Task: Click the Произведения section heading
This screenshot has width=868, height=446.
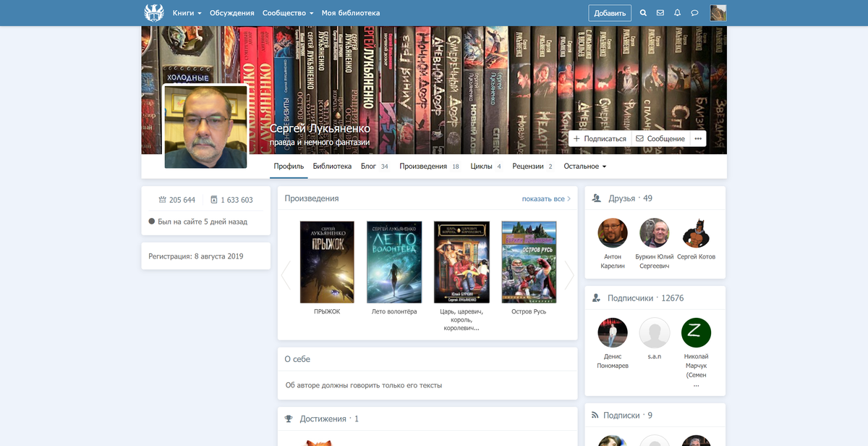Action: pos(312,198)
